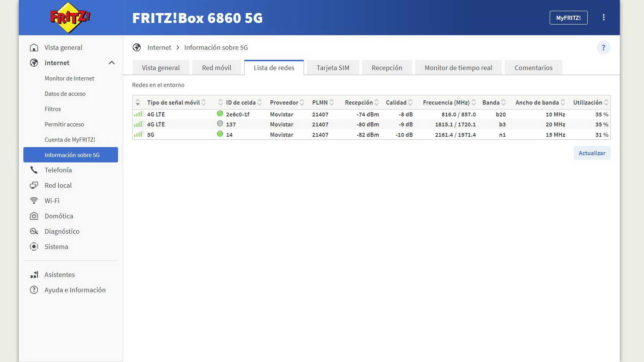Click the 20 MHz bandwidth cell

point(555,124)
